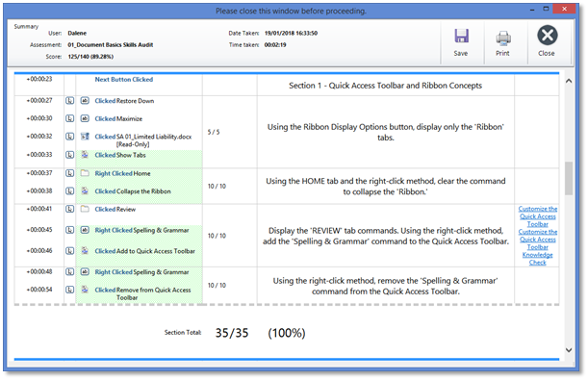Open the first Customize the Quick Access Toolbar link

pyautogui.click(x=538, y=216)
